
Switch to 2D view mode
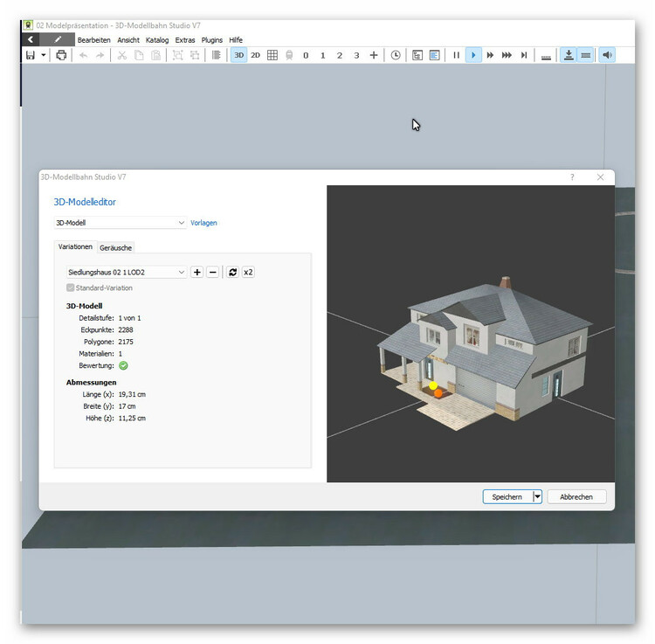pos(255,55)
